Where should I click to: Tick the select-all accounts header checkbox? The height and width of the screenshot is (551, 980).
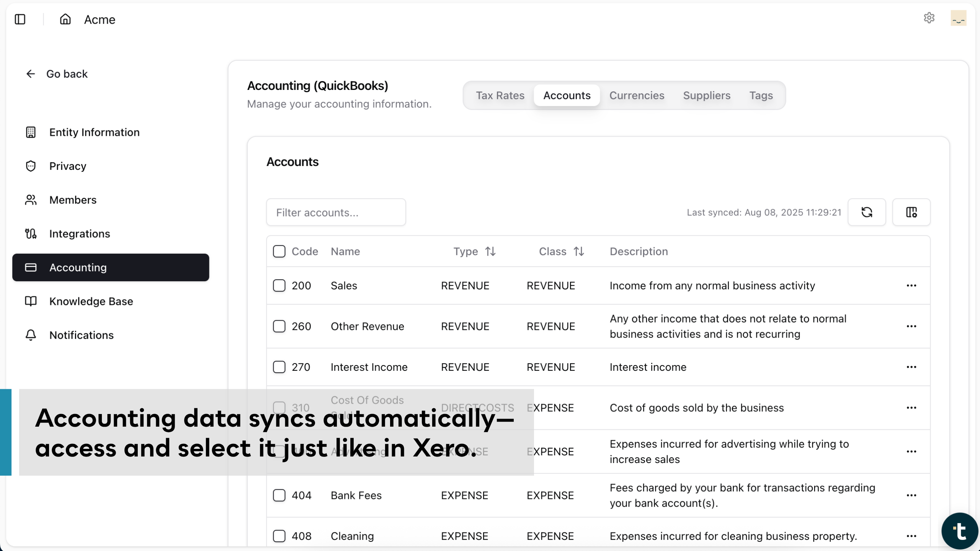279,251
